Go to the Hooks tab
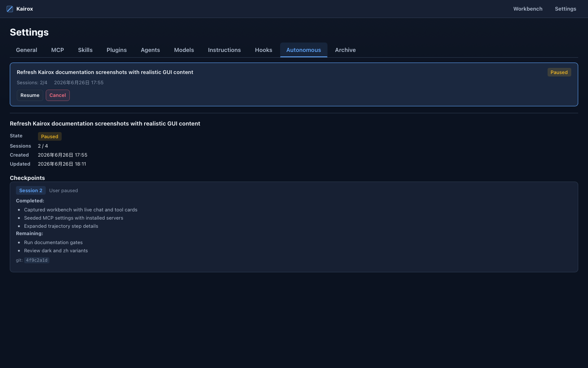 click(x=263, y=50)
